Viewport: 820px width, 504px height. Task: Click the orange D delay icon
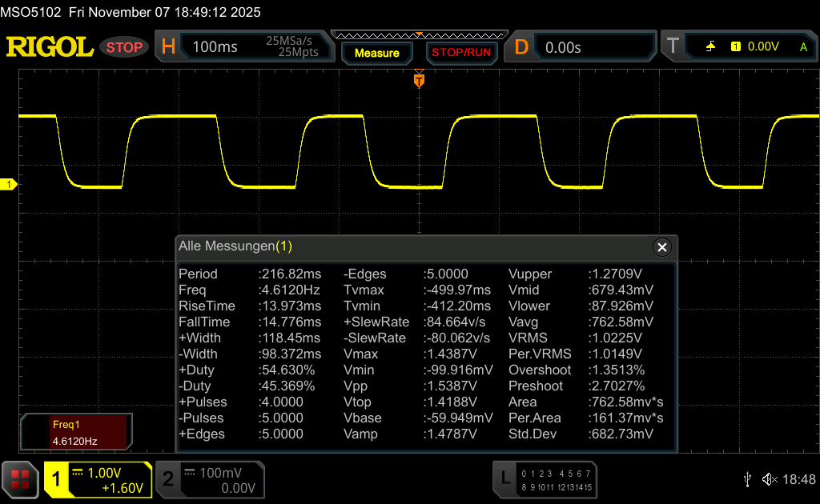[521, 47]
